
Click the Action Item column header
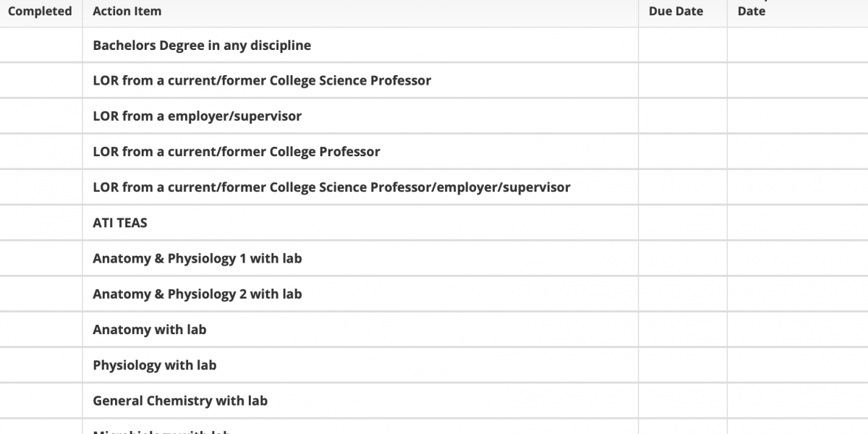pyautogui.click(x=127, y=12)
